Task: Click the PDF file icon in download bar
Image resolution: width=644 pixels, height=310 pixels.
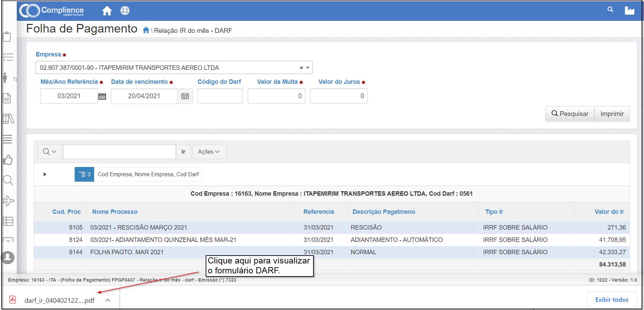Action: point(13,300)
